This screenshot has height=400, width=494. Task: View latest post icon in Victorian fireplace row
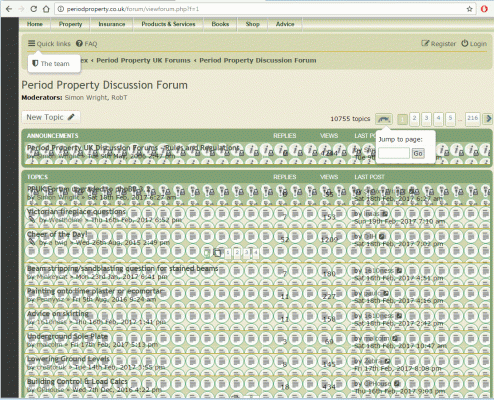coord(385,214)
